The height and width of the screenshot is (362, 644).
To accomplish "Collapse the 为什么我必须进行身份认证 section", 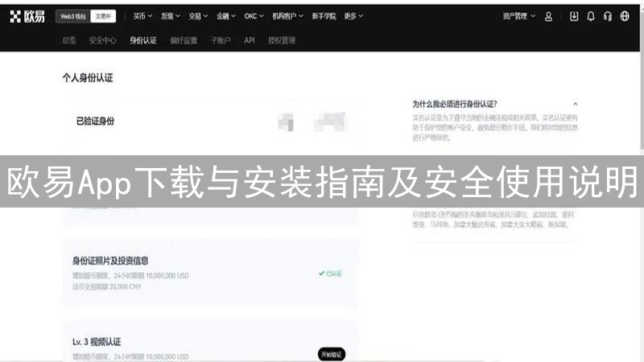I will pyautogui.click(x=575, y=104).
